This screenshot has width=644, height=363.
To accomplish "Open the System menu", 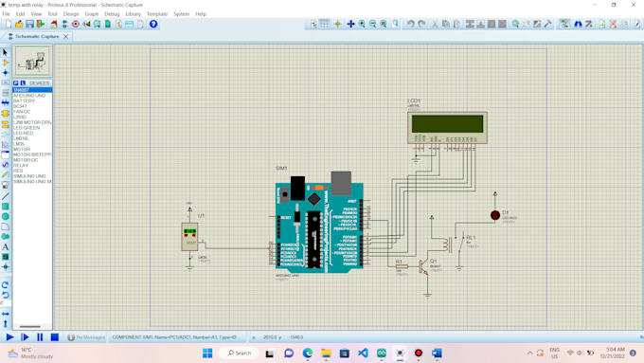I will tap(181, 14).
